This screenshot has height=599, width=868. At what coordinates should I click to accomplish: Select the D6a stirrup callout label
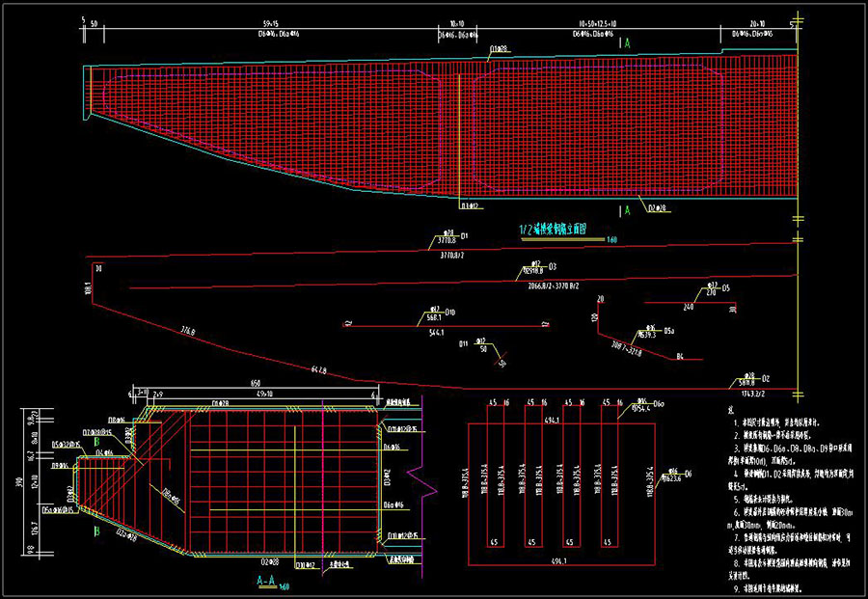pos(661,401)
